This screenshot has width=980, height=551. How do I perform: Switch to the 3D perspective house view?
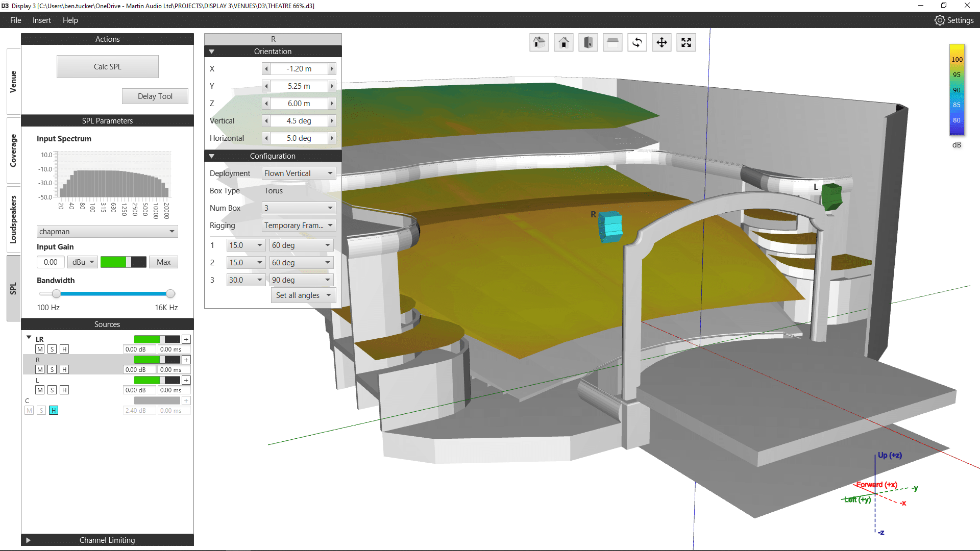pyautogui.click(x=539, y=42)
